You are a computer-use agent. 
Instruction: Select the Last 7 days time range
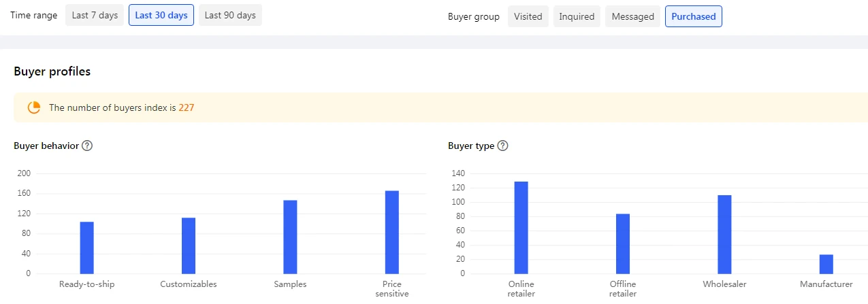(x=95, y=15)
